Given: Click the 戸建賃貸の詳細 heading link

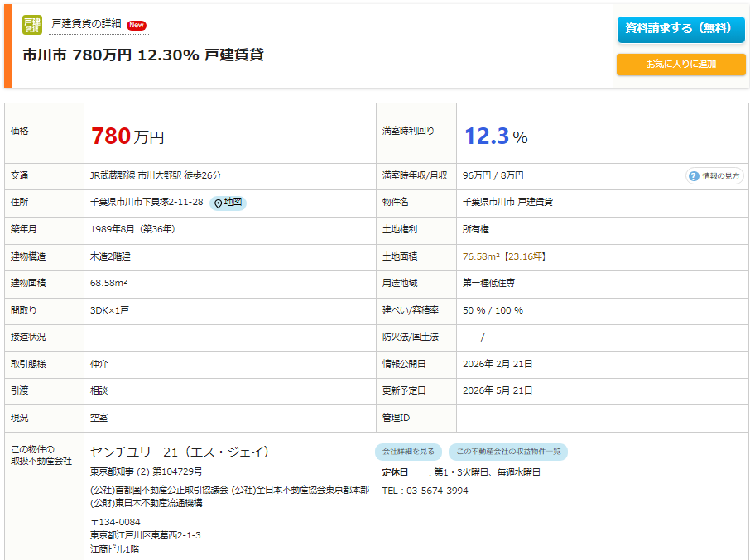Looking at the screenshot, I should tap(86, 24).
